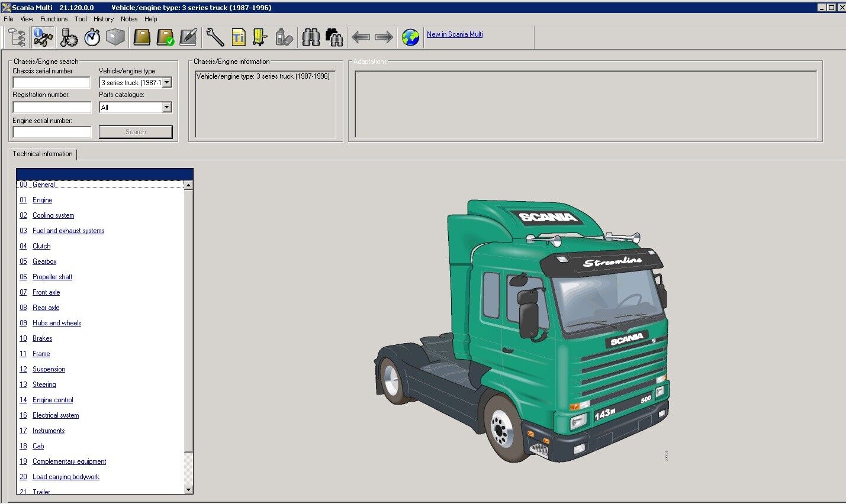Click the Search button

click(x=136, y=132)
